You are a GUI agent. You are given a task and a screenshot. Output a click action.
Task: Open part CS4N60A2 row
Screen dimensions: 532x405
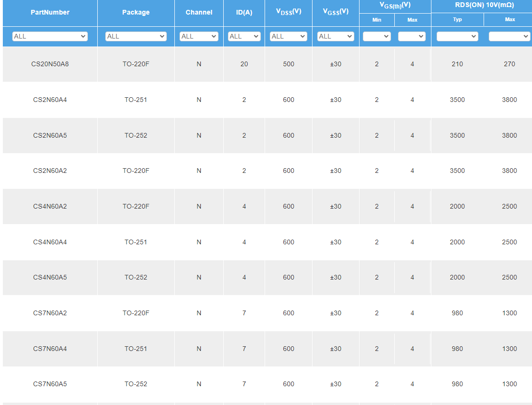[x=50, y=206]
